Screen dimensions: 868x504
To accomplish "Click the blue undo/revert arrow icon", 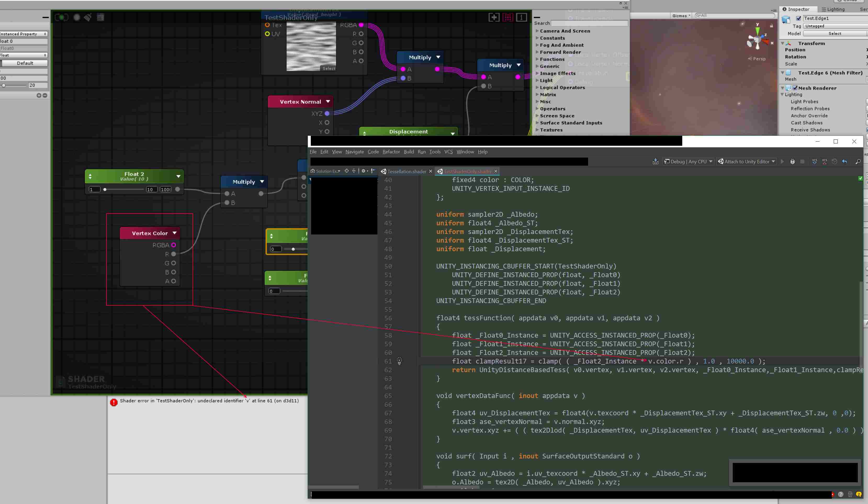I will 844,161.
